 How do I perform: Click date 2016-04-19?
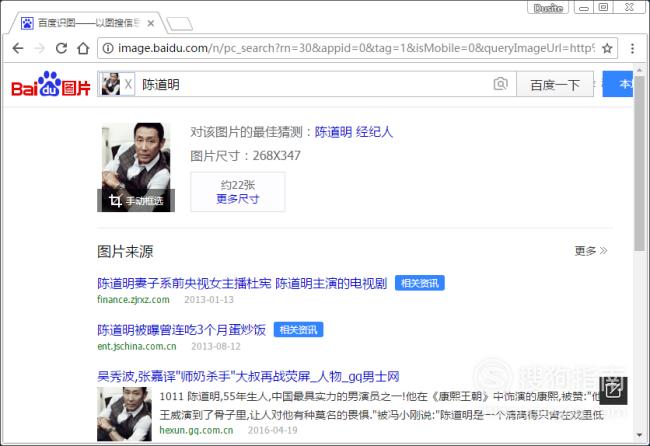(x=273, y=430)
